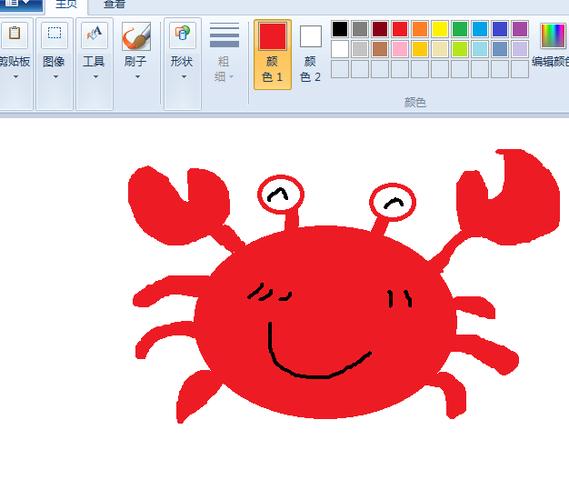Activate the Color 1 foreground selector
The image size is (569, 500).
[273, 54]
